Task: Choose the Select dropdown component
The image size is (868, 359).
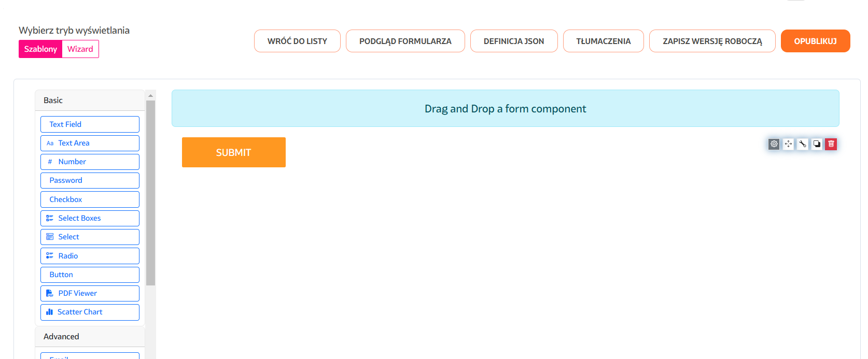Action: point(90,237)
